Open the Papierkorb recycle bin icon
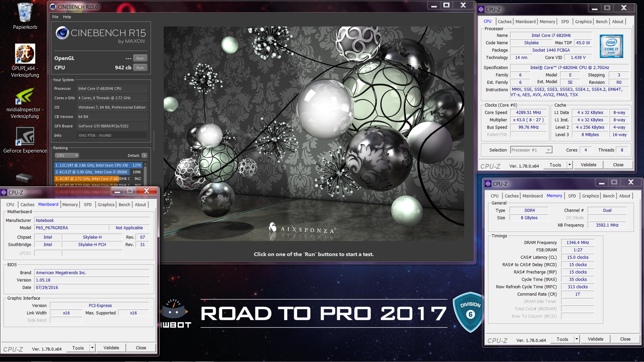This screenshot has width=644, height=362. click(25, 13)
